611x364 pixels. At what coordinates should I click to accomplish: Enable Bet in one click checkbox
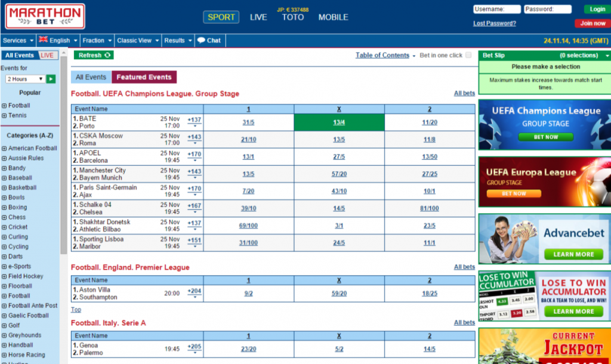[468, 55]
